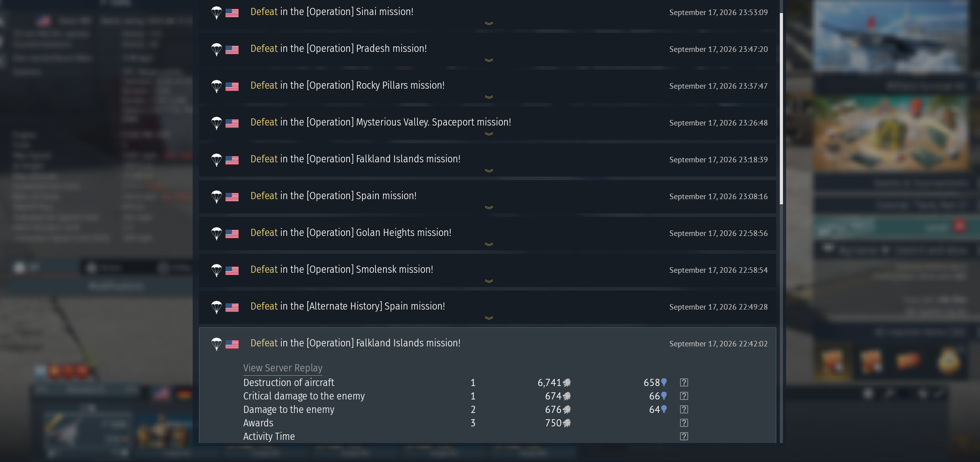Click the parachute icon beside Sinai mission
Image resolution: width=980 pixels, height=462 pixels.
[216, 13]
